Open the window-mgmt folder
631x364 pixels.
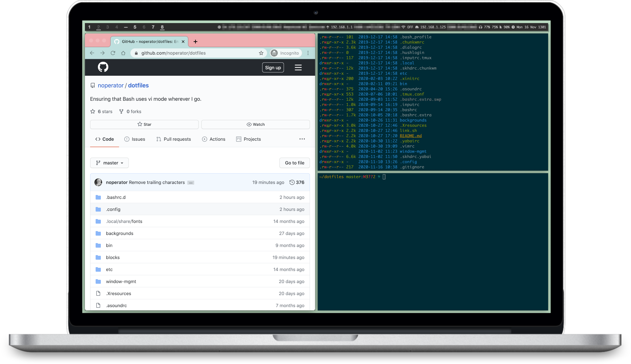click(121, 281)
